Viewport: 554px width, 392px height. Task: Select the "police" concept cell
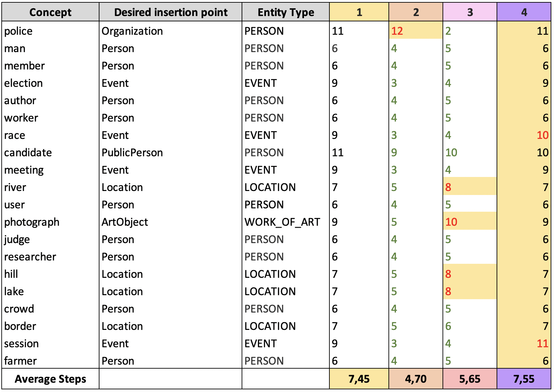[x=19, y=31]
